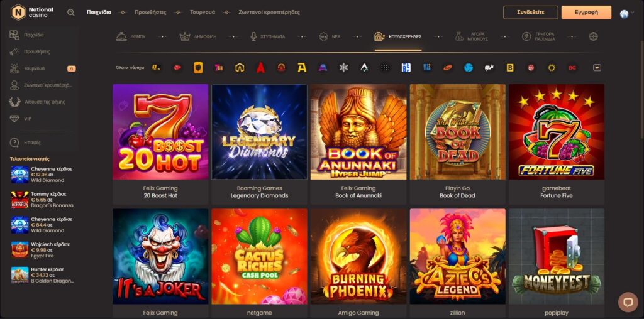Select the red BG provider icon
Viewport: 644px width, 319px height.
(x=572, y=68)
